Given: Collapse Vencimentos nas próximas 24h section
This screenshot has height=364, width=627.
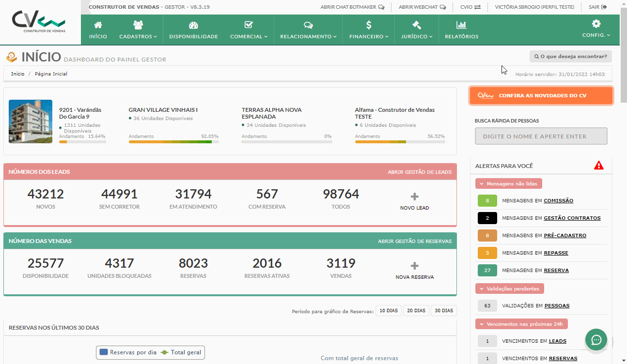Looking at the screenshot, I should tap(521, 324).
